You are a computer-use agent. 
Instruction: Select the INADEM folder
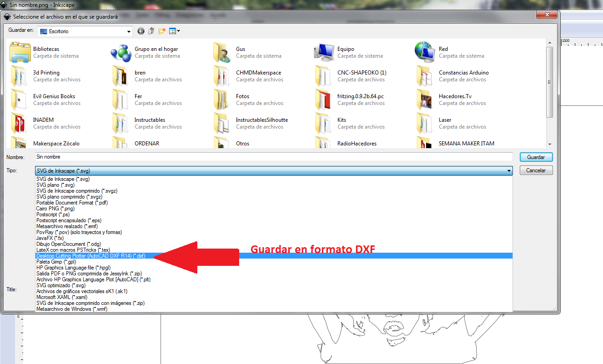tap(45, 123)
